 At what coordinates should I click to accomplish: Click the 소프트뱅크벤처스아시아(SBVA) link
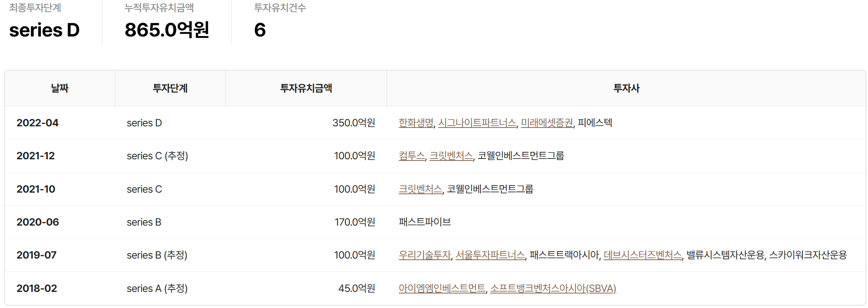[553, 288]
